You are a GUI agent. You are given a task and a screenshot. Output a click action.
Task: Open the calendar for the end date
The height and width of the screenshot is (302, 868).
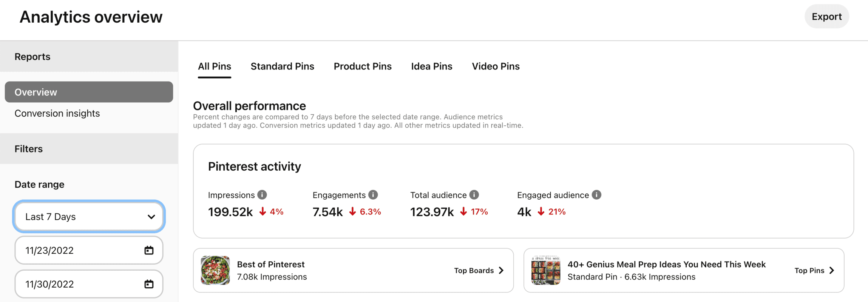149,284
